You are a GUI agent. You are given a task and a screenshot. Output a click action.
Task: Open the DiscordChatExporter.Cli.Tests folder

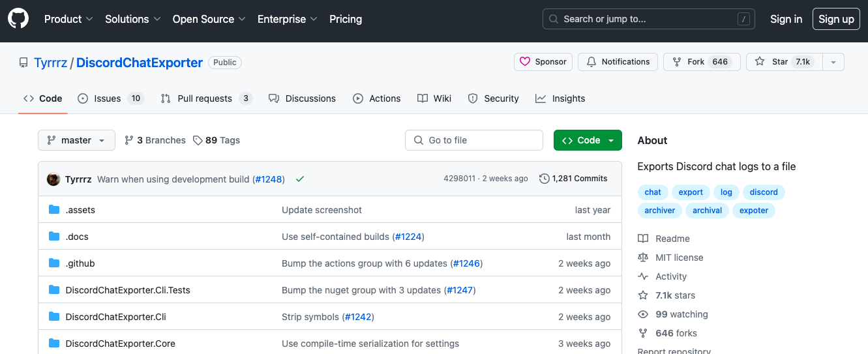click(128, 290)
